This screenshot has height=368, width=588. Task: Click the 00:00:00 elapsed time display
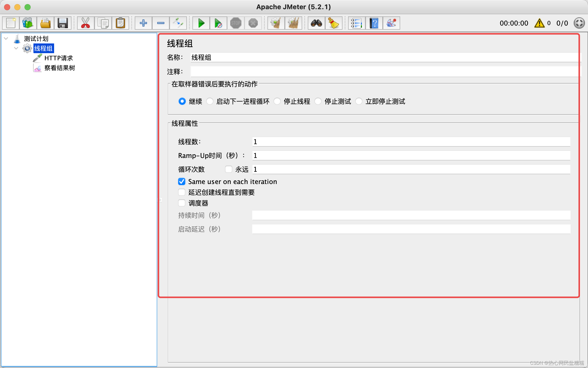point(514,23)
